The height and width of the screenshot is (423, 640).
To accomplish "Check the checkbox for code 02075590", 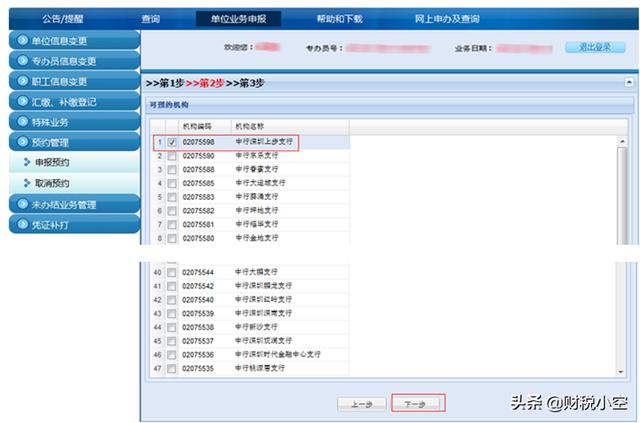I will point(172,156).
